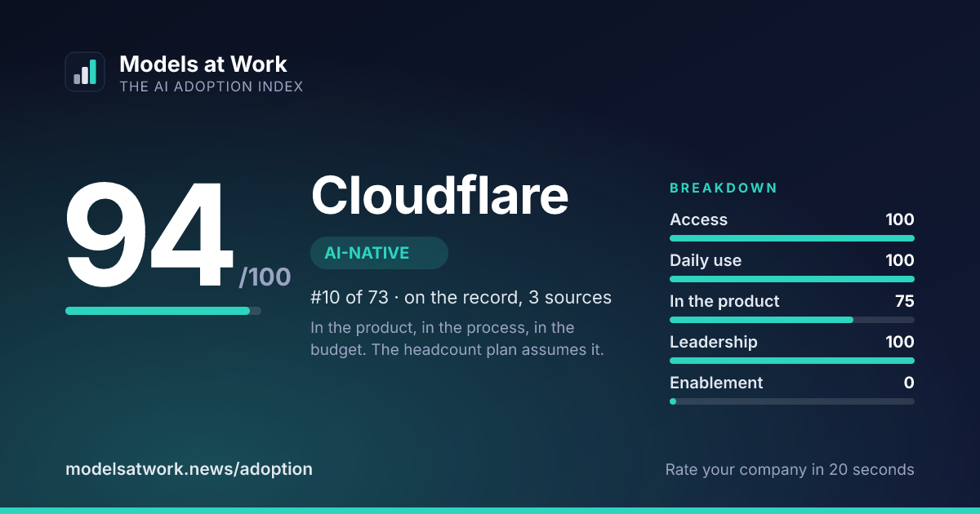This screenshot has width=980, height=514.
Task: Click the Models at Work bar-chart logo icon
Action: [85, 72]
